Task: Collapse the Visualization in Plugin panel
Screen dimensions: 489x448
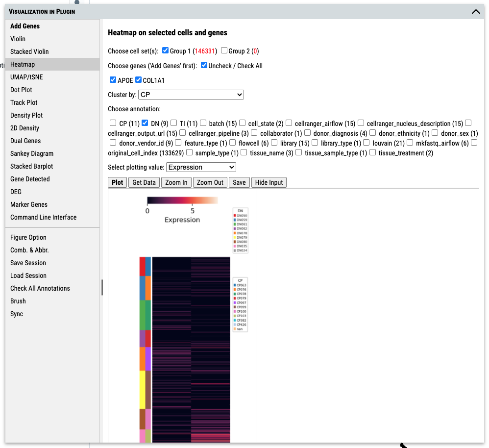Action: click(475, 11)
